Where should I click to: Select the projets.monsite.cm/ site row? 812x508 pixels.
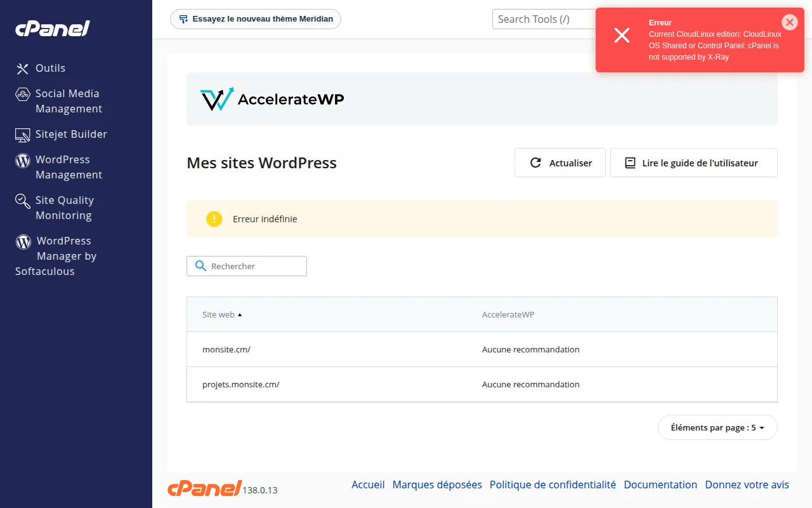click(x=482, y=384)
